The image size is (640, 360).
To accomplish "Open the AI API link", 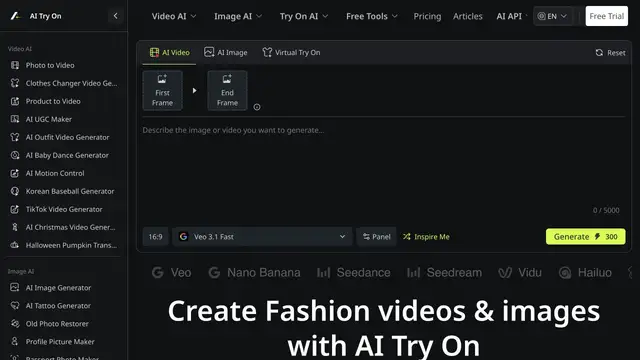I will tap(509, 16).
